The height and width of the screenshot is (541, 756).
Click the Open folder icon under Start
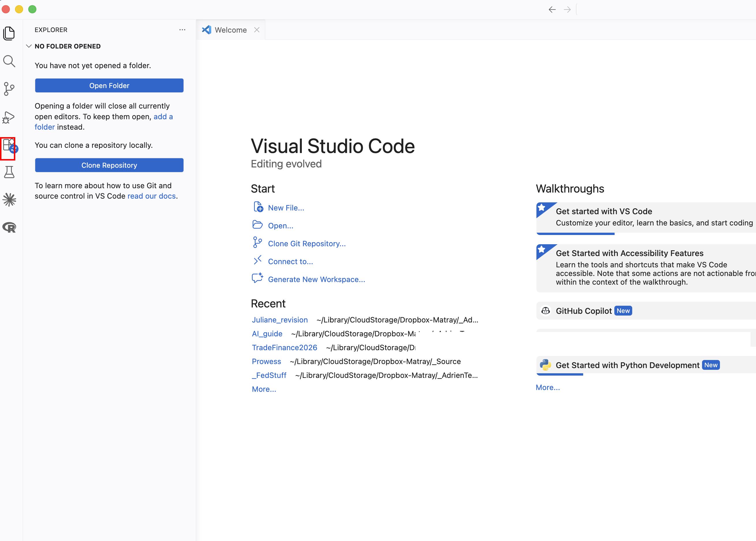(257, 225)
